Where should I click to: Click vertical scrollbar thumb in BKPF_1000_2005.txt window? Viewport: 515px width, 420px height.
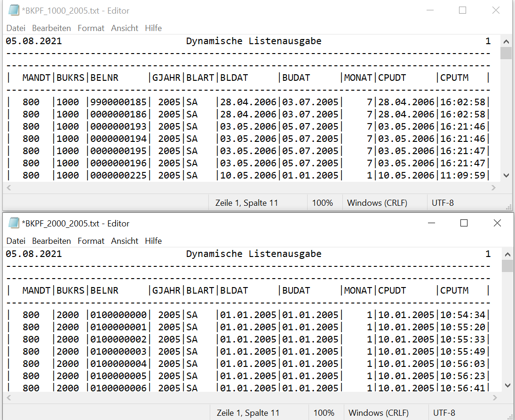[506, 53]
